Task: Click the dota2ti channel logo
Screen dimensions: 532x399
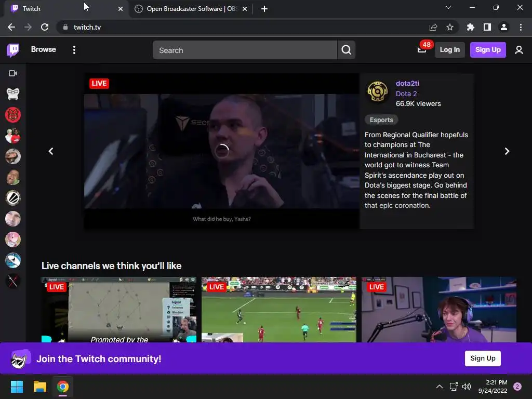Action: 377,91
